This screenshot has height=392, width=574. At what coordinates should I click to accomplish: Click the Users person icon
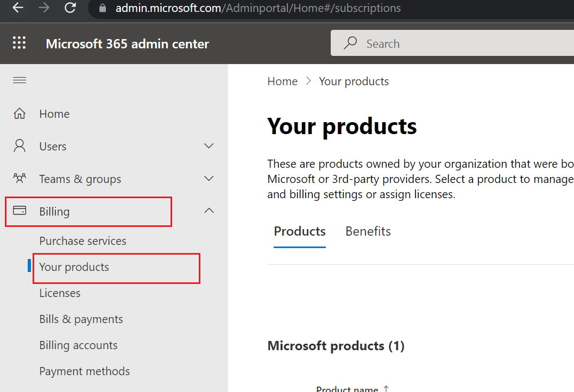[x=20, y=146]
